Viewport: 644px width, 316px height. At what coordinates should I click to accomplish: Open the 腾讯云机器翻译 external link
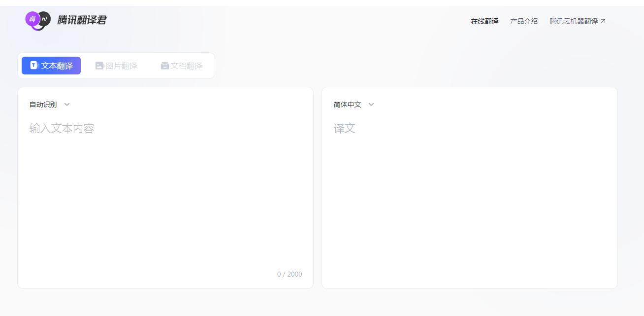pyautogui.click(x=574, y=21)
